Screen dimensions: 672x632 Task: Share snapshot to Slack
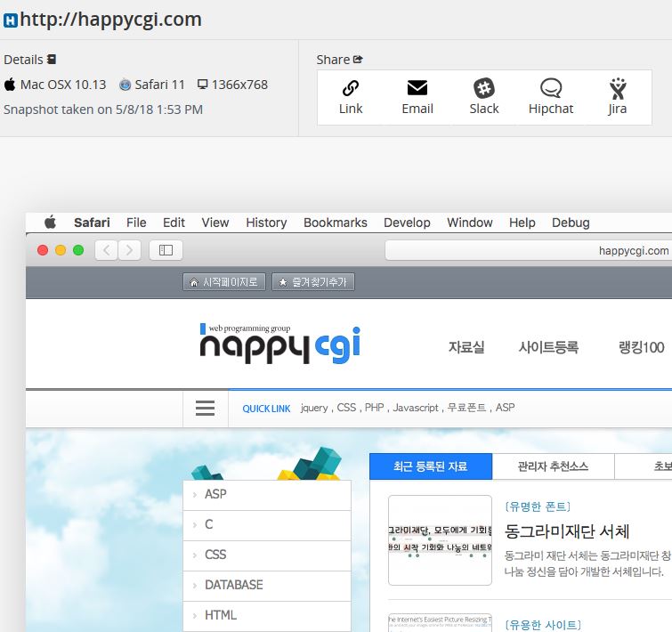[484, 88]
